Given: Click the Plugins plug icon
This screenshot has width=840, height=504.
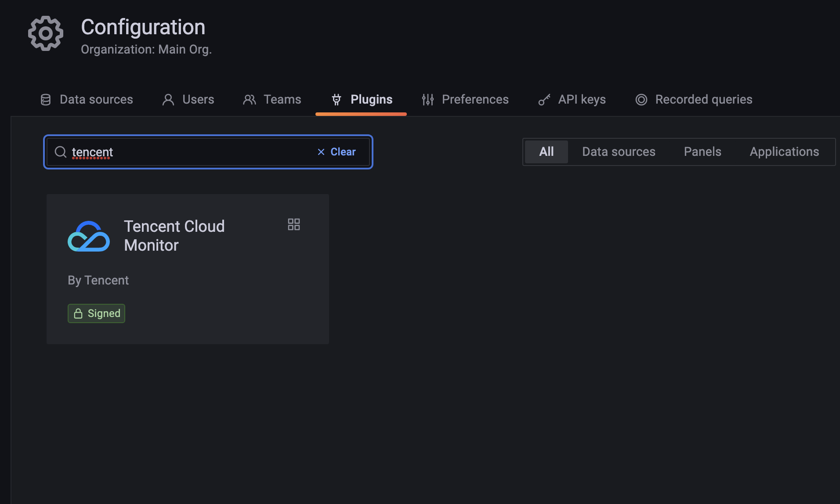Looking at the screenshot, I should 337,99.
